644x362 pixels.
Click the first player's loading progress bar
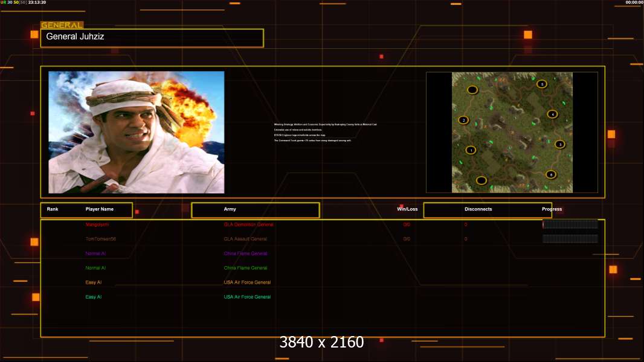[570, 224]
